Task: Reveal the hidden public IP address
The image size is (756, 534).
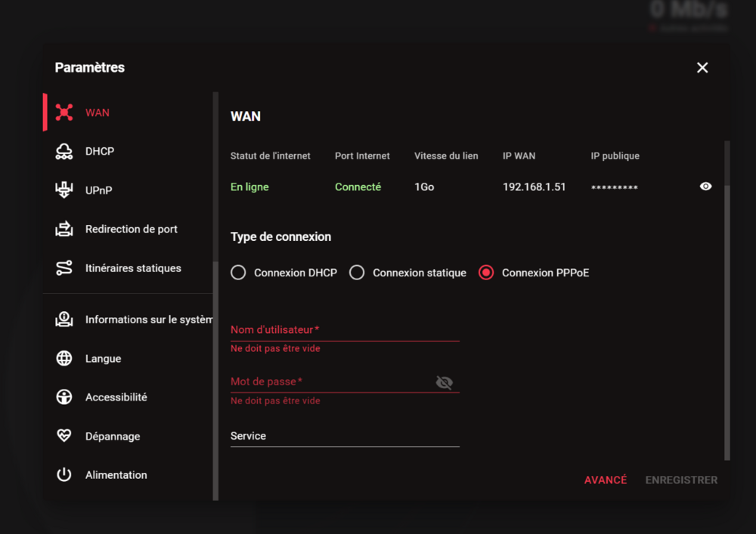Action: pyautogui.click(x=705, y=187)
